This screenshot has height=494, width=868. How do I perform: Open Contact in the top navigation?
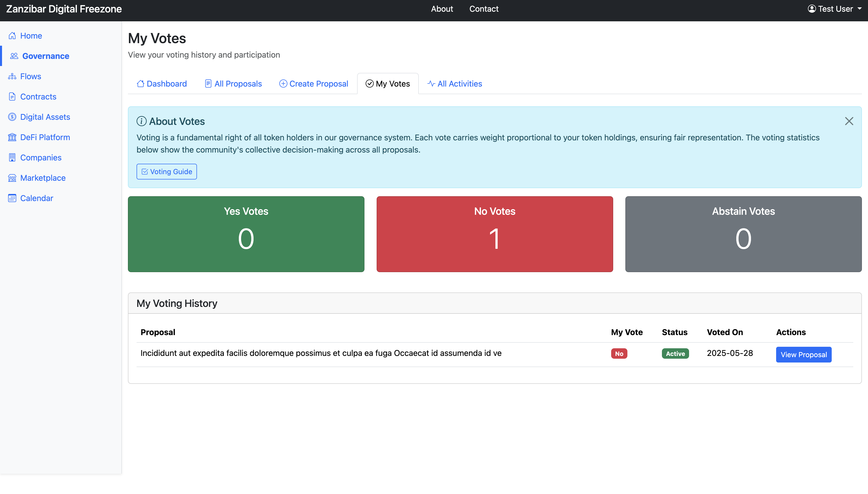tap(484, 9)
